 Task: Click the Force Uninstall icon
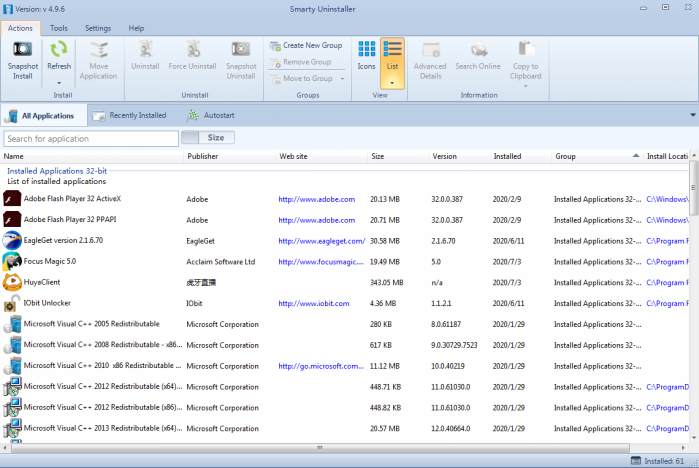coord(193,49)
